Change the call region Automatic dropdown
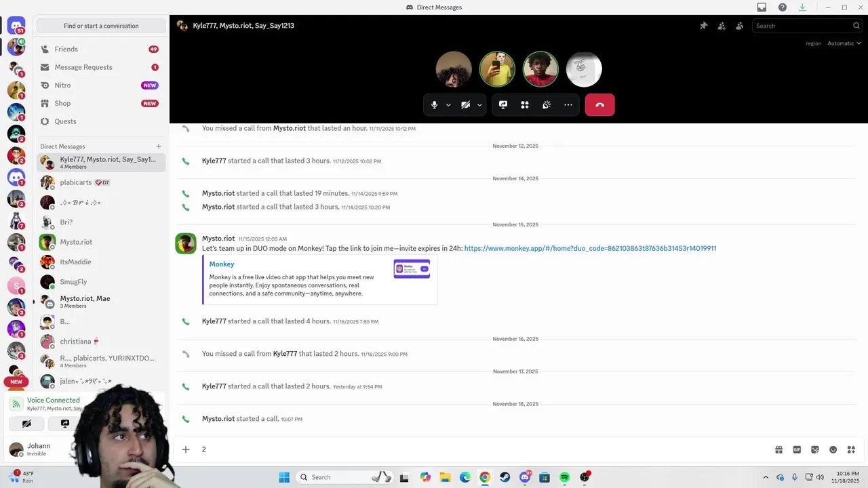The width and height of the screenshot is (868, 488). [844, 43]
